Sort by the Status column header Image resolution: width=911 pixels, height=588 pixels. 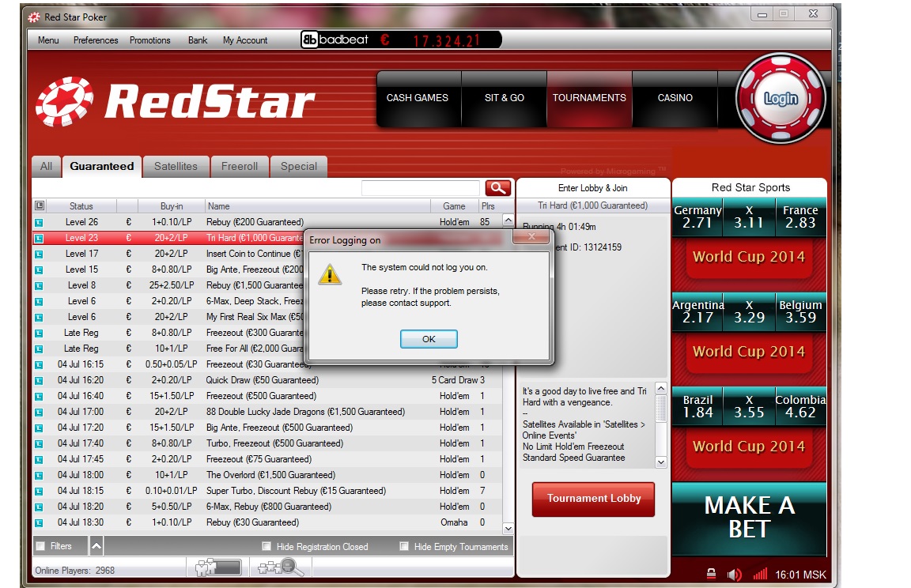81,206
